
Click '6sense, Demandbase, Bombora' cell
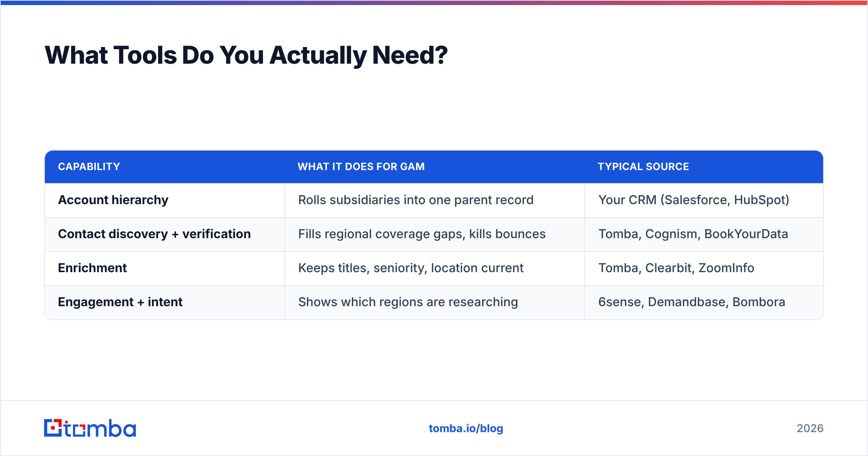click(x=704, y=302)
